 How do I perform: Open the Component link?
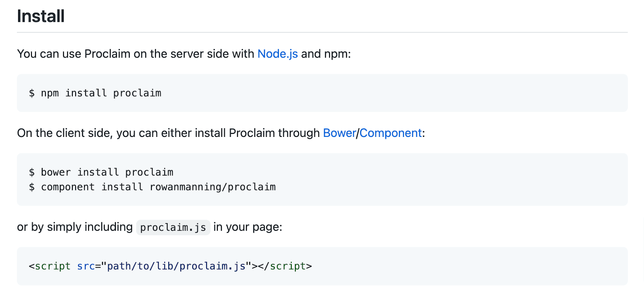390,133
